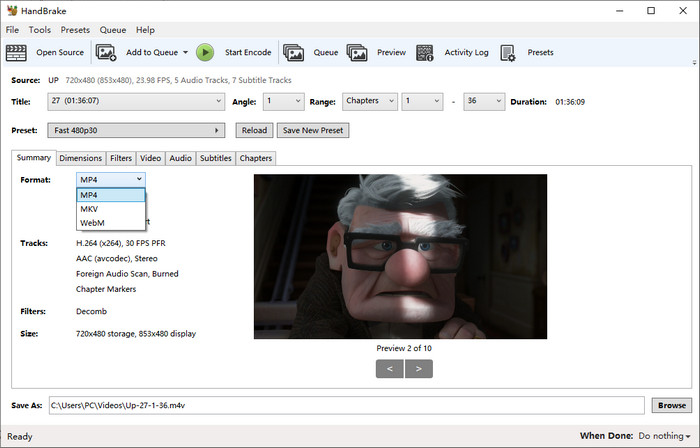This screenshot has height=448, width=700.
Task: Open the Activity Log icon
Action: (425, 52)
